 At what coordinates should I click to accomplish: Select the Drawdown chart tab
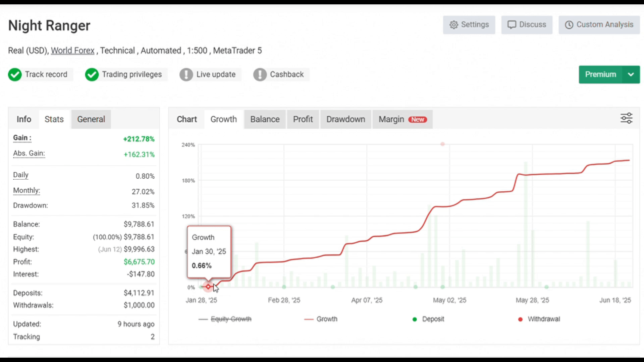click(x=346, y=119)
